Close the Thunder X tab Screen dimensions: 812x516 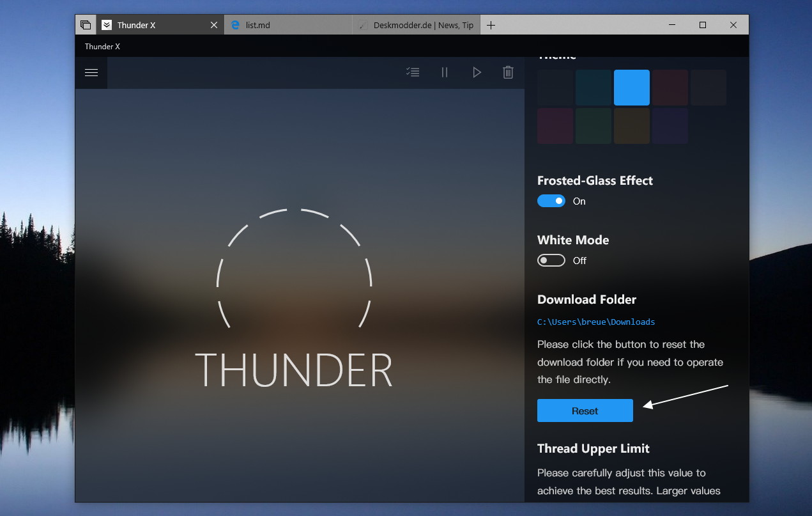click(214, 25)
